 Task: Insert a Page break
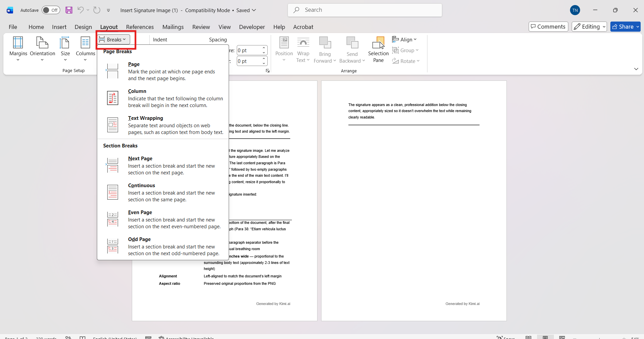click(163, 71)
